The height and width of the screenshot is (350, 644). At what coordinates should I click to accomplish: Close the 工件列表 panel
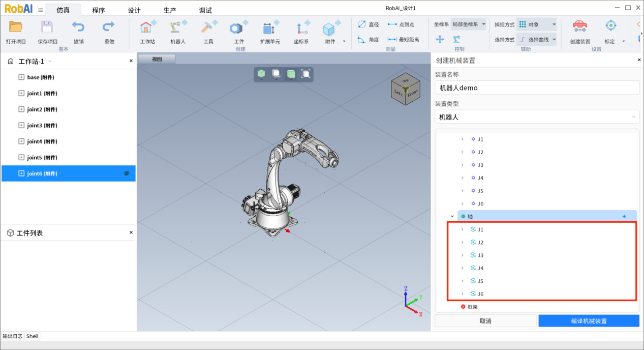(x=131, y=232)
